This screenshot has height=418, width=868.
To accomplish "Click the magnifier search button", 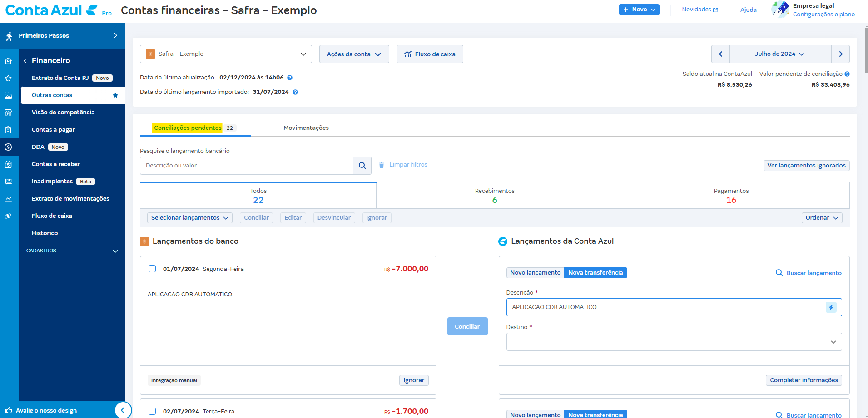I will pos(362,166).
